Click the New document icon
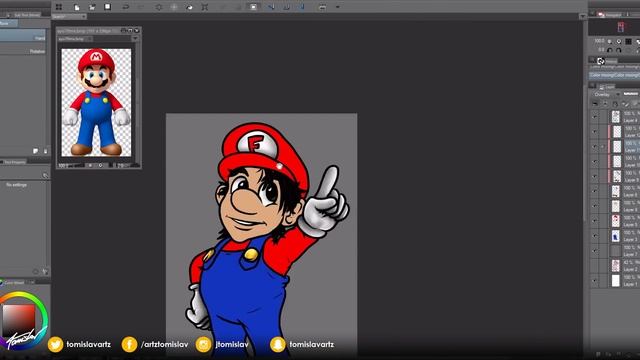 (77, 7)
